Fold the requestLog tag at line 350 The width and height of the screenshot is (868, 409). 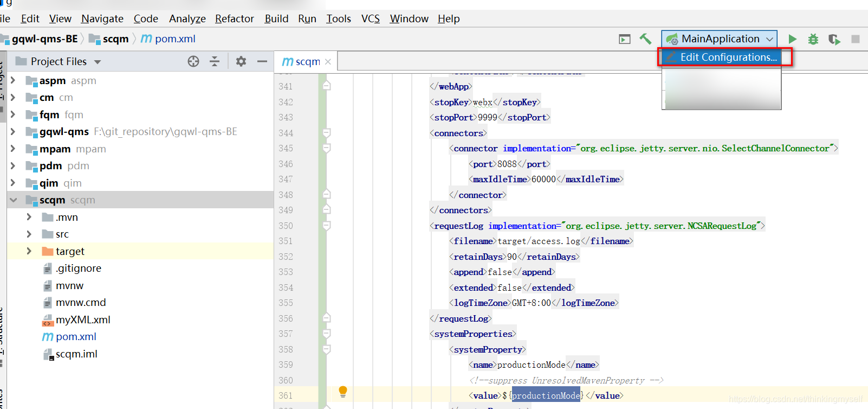point(327,226)
